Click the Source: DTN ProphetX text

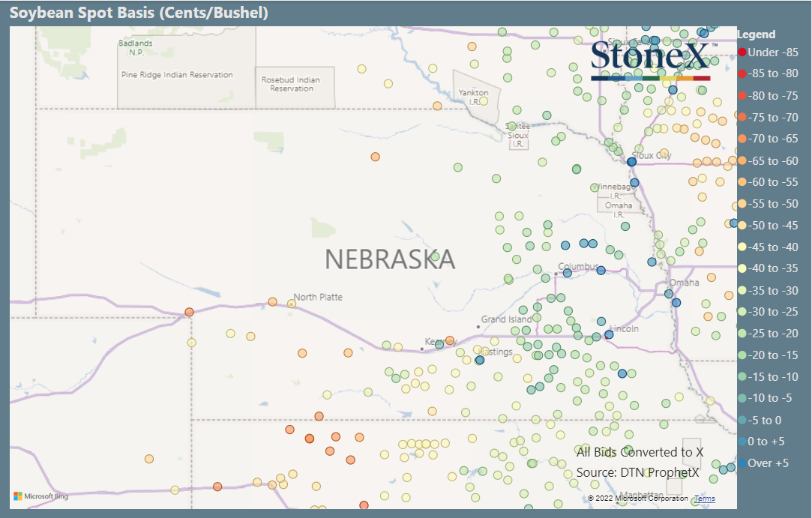(637, 472)
